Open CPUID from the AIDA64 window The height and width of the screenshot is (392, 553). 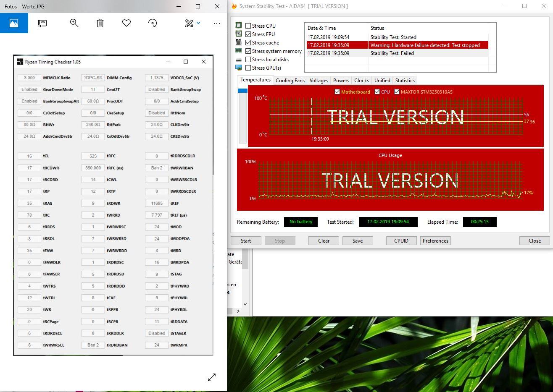(401, 241)
